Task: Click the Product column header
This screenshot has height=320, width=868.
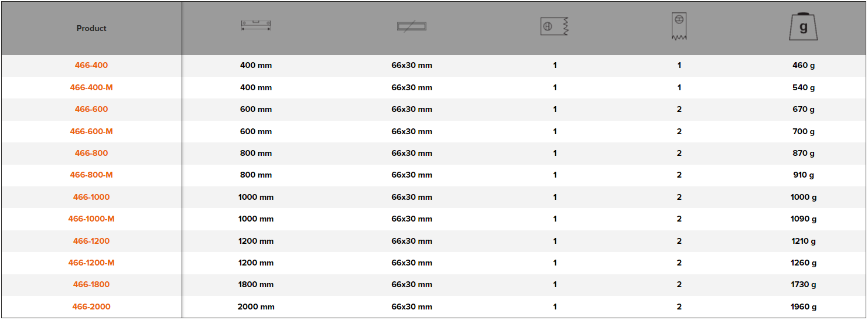Action: coord(91,28)
